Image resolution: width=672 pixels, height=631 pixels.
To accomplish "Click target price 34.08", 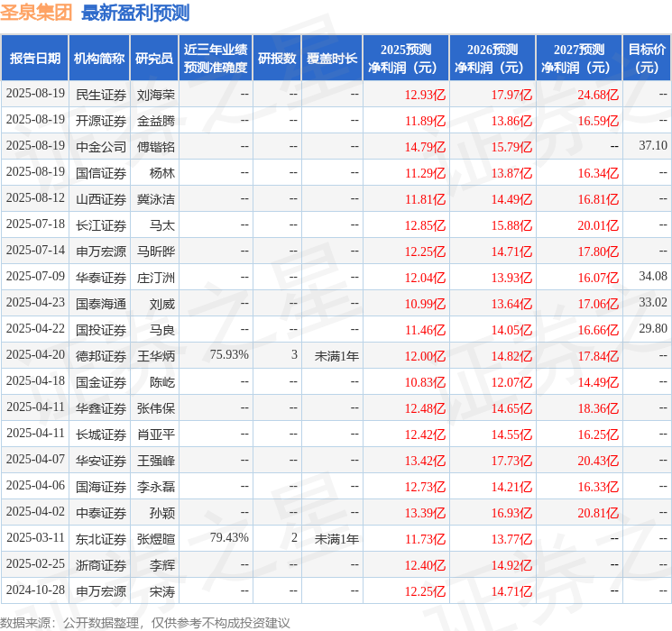I will (x=653, y=277).
